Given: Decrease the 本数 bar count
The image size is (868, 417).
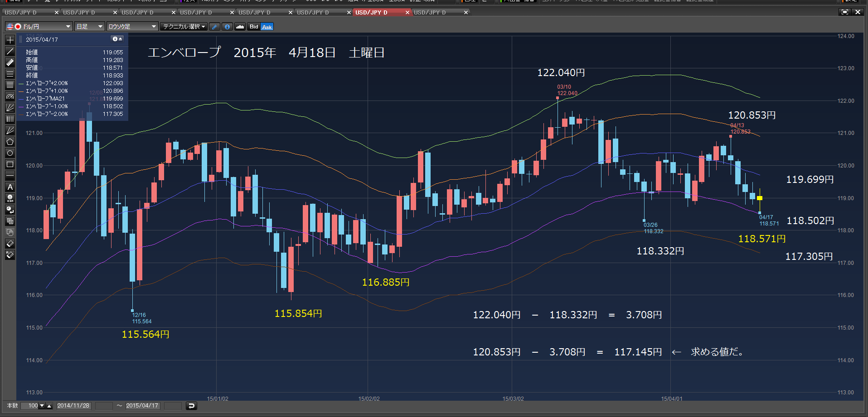Looking at the screenshot, I should click(42, 406).
